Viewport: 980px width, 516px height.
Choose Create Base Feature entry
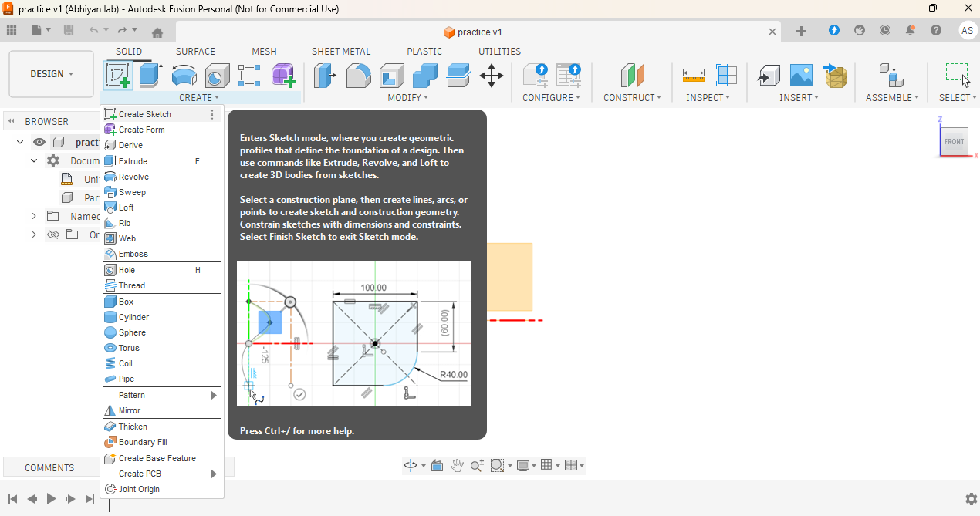(161, 458)
